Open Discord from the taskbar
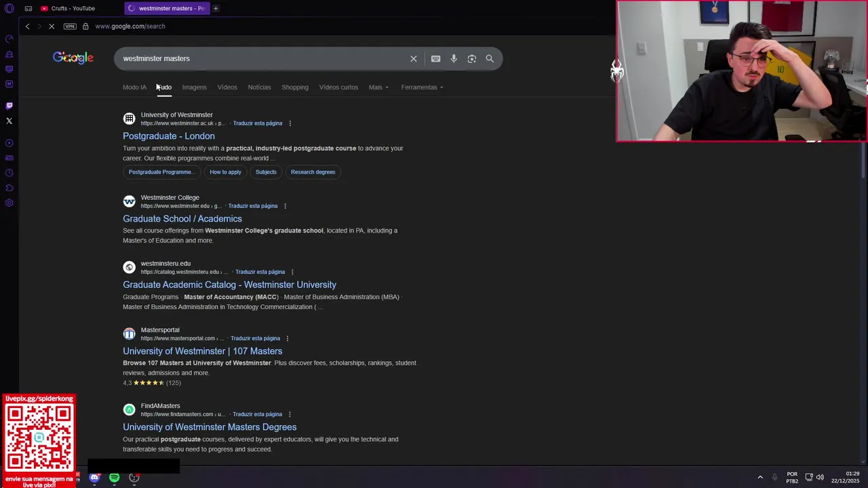This screenshot has height=488, width=868. 94,478
